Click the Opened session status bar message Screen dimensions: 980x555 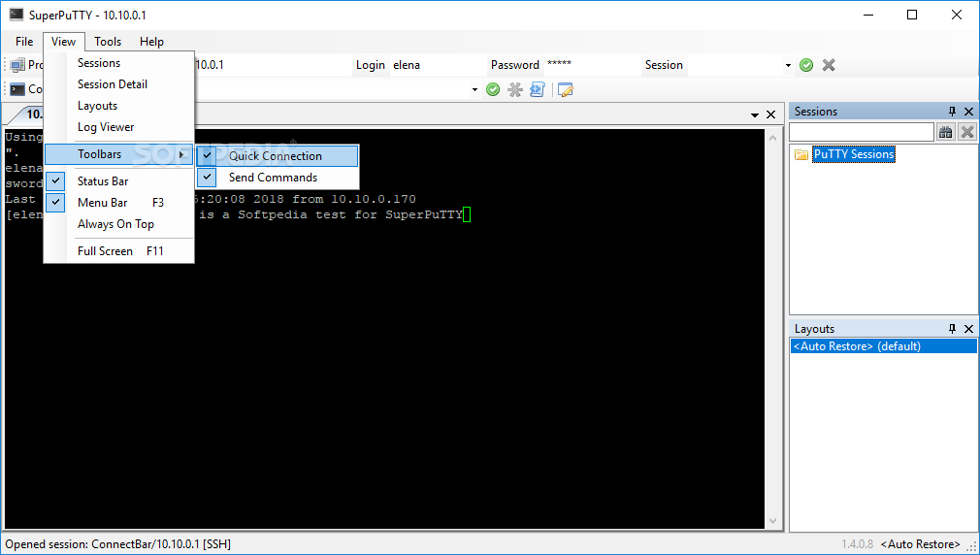click(x=118, y=544)
